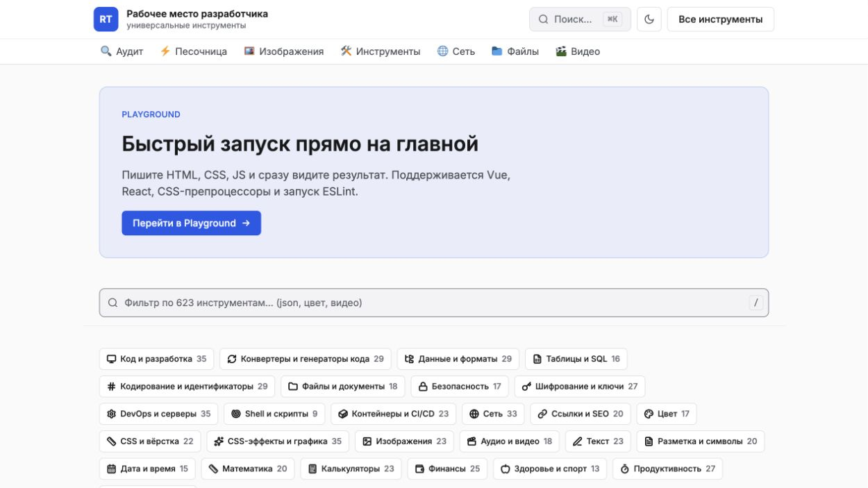
Task: Open the Песочница menu
Action: 193,51
